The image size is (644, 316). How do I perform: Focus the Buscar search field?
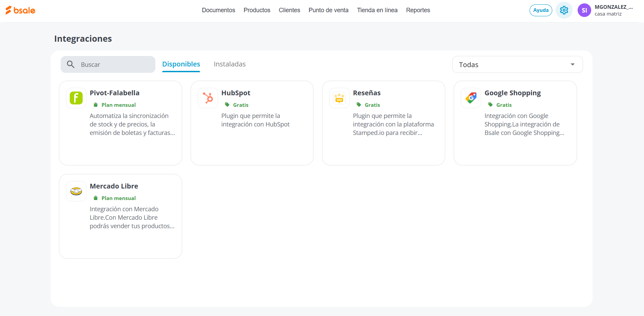pos(108,64)
